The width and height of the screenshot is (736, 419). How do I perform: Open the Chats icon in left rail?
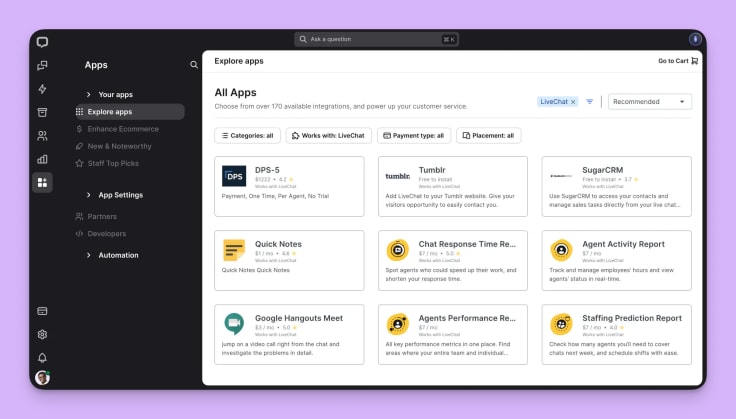click(42, 66)
